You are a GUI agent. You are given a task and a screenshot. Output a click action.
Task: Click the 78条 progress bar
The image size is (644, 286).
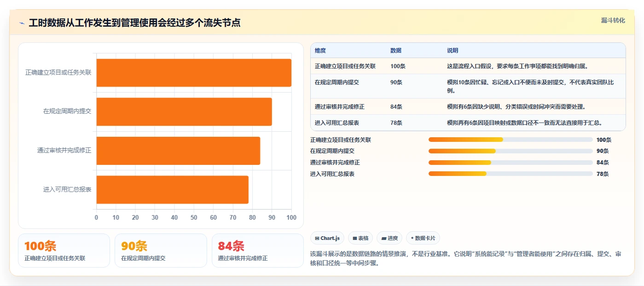(511, 174)
